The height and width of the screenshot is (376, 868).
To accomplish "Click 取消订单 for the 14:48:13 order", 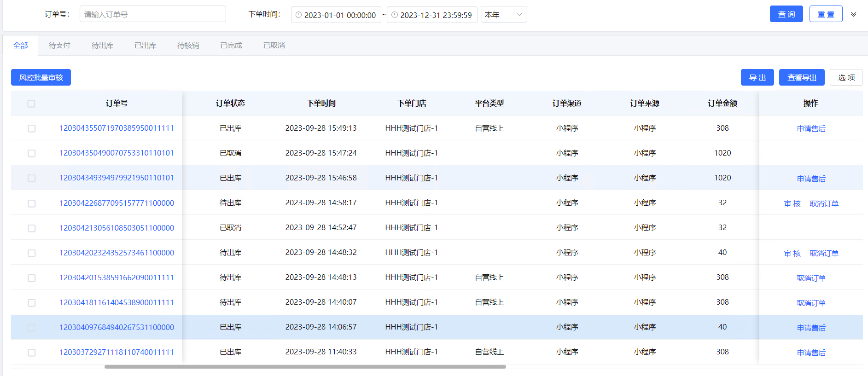I will click(811, 278).
